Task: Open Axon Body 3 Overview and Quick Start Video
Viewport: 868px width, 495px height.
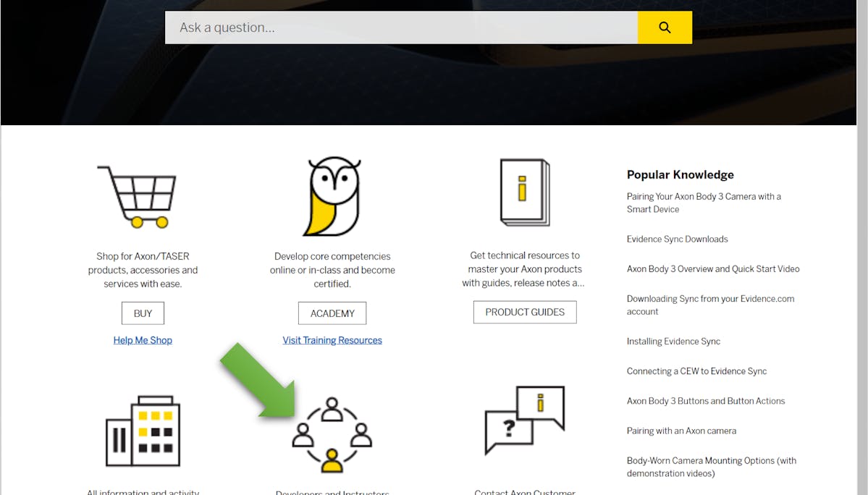Action: 713,268
